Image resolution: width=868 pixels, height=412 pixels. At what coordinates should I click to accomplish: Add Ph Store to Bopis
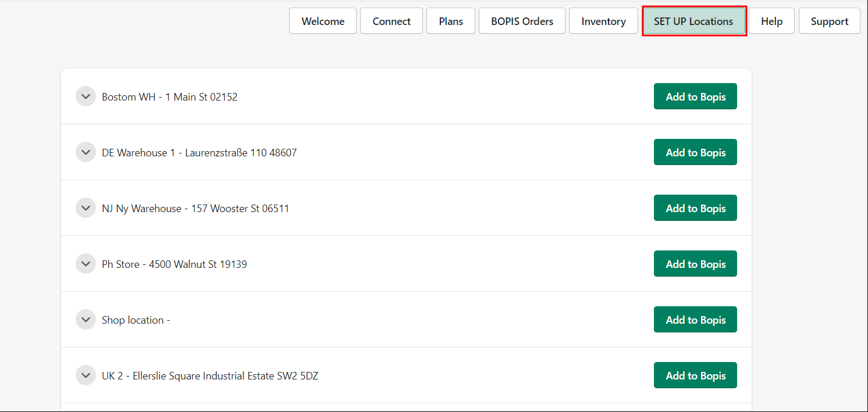695,264
